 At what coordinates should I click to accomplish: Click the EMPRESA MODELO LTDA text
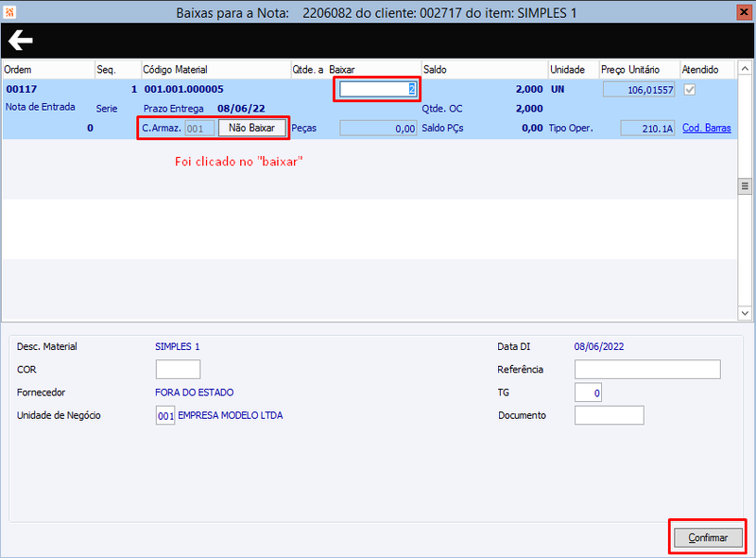231,415
